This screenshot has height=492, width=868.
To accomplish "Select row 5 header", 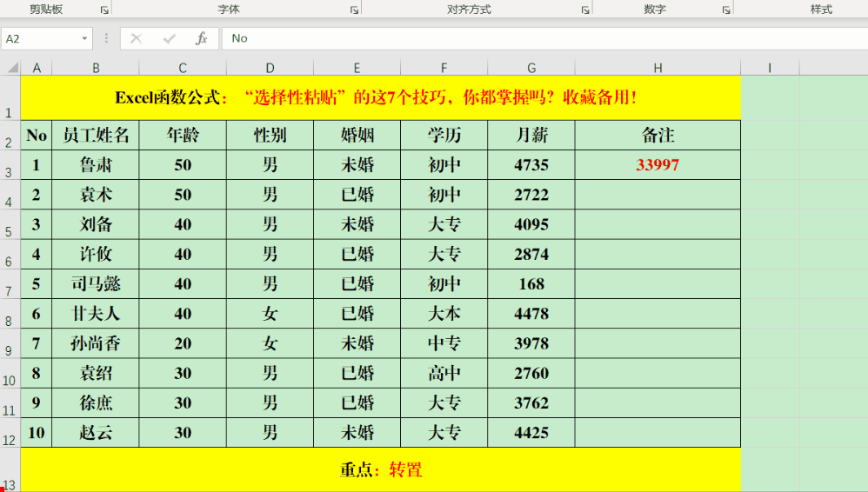I will [10, 224].
